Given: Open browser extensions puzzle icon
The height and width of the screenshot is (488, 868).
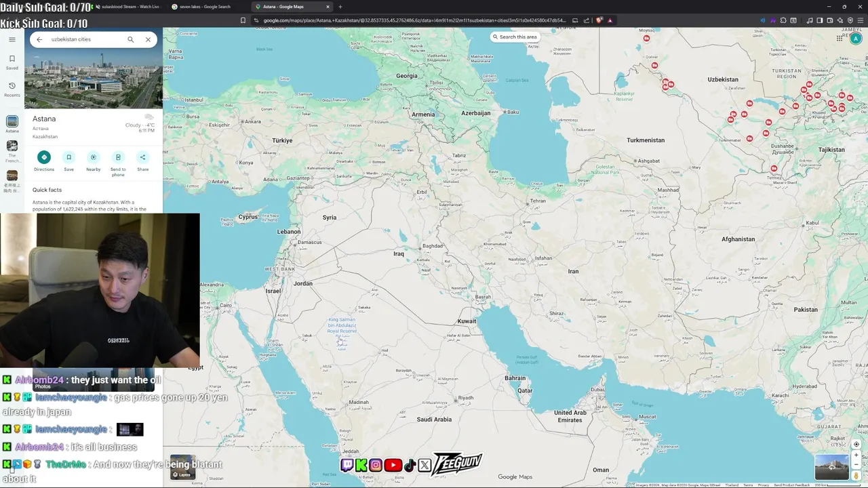Looking at the screenshot, I should click(x=783, y=20).
